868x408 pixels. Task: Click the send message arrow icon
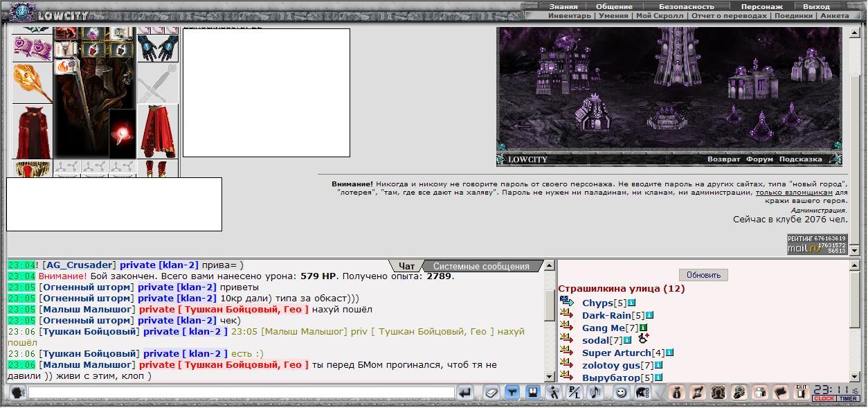(x=465, y=393)
